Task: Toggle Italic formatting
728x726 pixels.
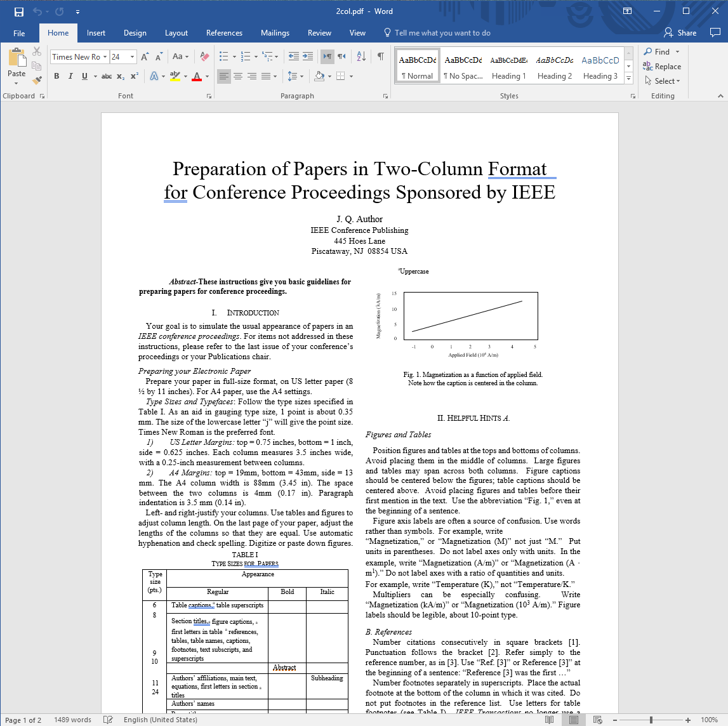Action: 70,76
